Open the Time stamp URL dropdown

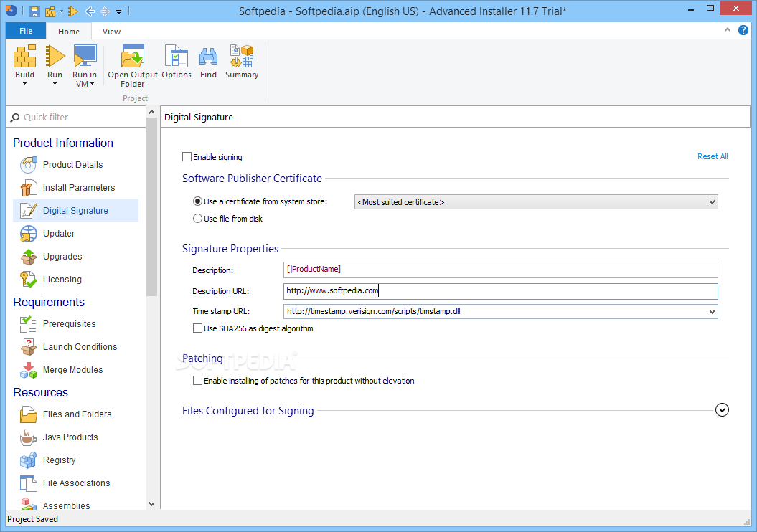pyautogui.click(x=712, y=312)
